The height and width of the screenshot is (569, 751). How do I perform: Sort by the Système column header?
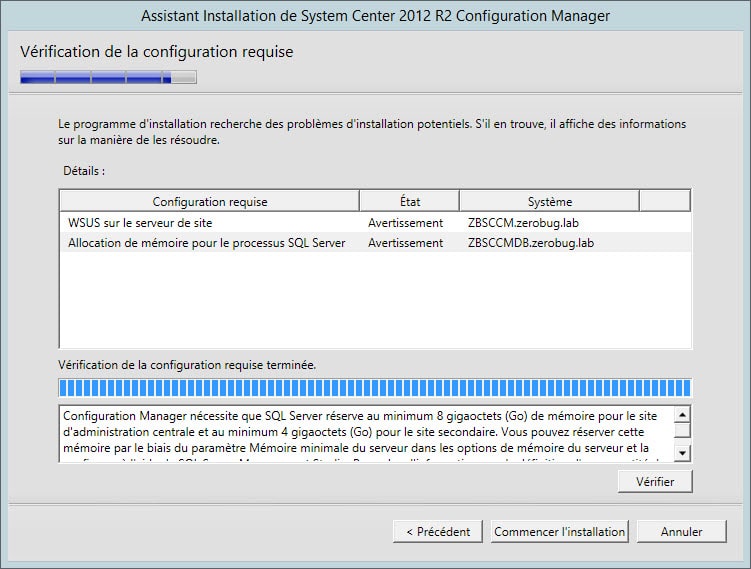(x=549, y=202)
